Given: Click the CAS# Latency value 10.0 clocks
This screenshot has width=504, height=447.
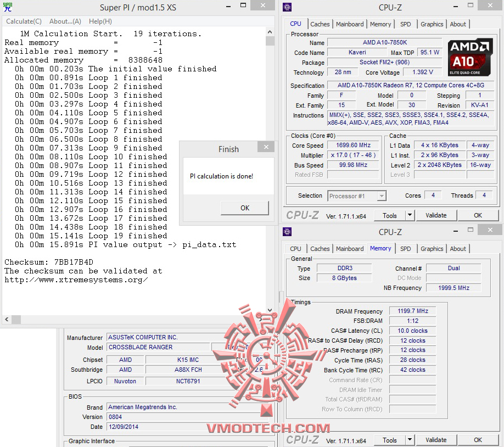Looking at the screenshot, I should tap(413, 331).
